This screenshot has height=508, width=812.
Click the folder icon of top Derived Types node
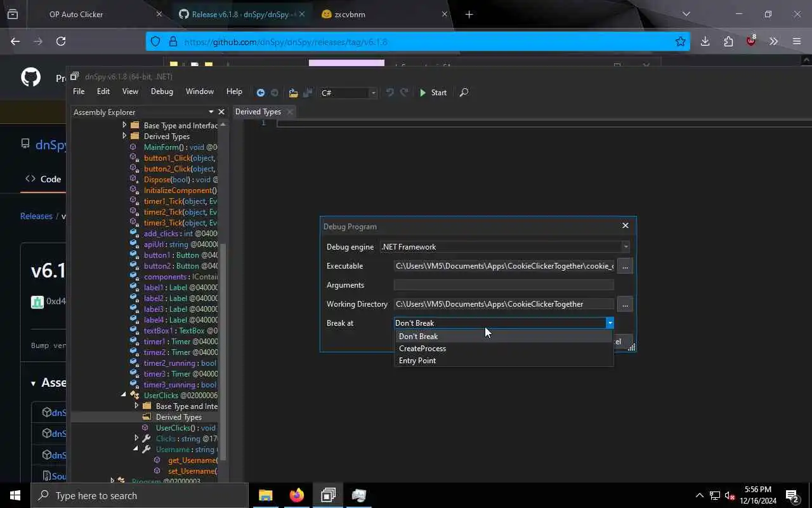[134, 136]
